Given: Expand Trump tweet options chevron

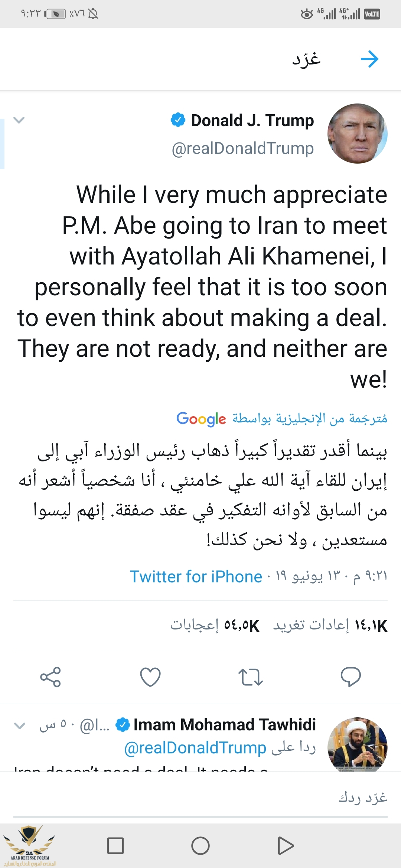Looking at the screenshot, I should (19, 120).
